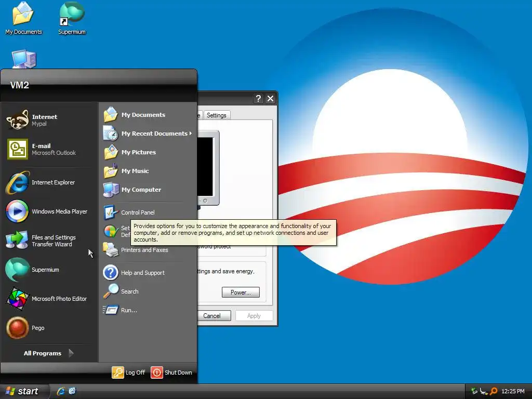532x399 pixels.
Task: Open Mypal Internet browser from Start menu
Action: click(x=49, y=120)
